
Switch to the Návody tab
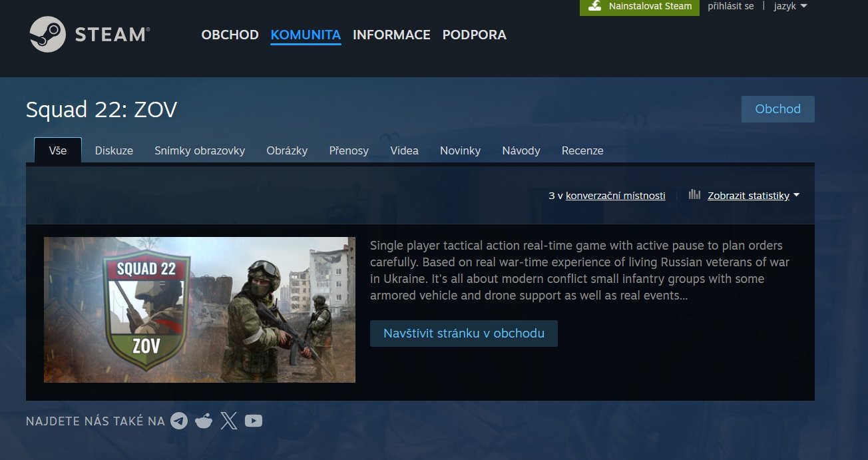click(x=521, y=150)
